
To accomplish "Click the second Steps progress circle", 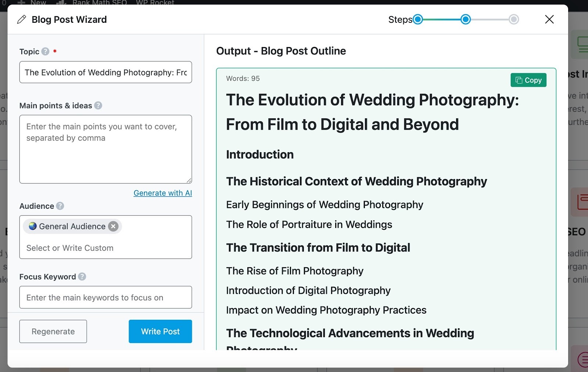I will (x=465, y=19).
